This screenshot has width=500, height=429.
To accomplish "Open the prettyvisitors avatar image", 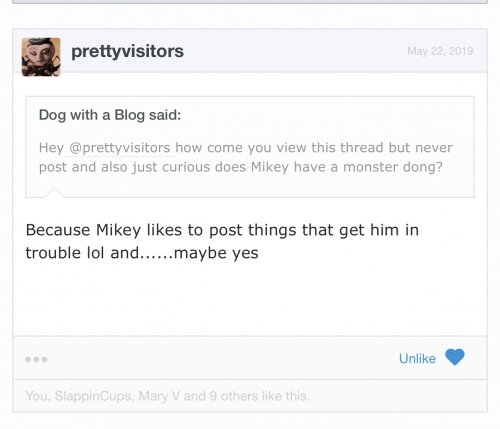I will click(41, 57).
